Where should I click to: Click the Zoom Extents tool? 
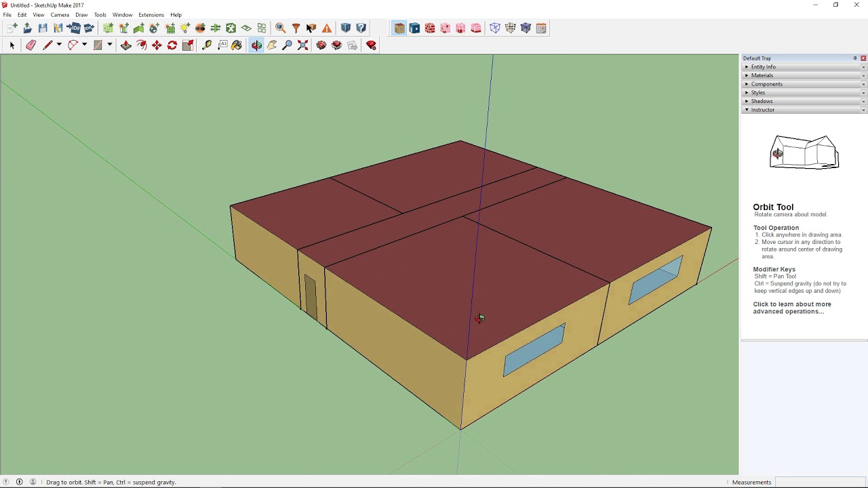pyautogui.click(x=303, y=45)
